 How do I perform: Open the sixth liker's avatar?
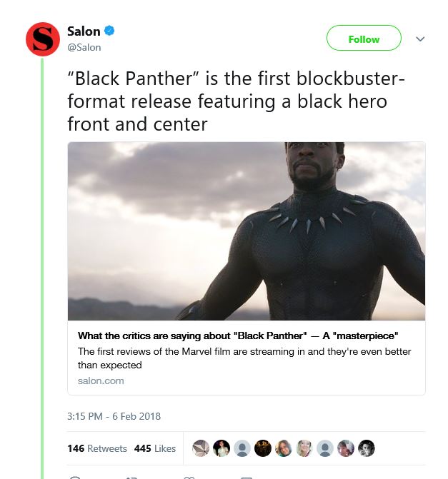[304, 448]
